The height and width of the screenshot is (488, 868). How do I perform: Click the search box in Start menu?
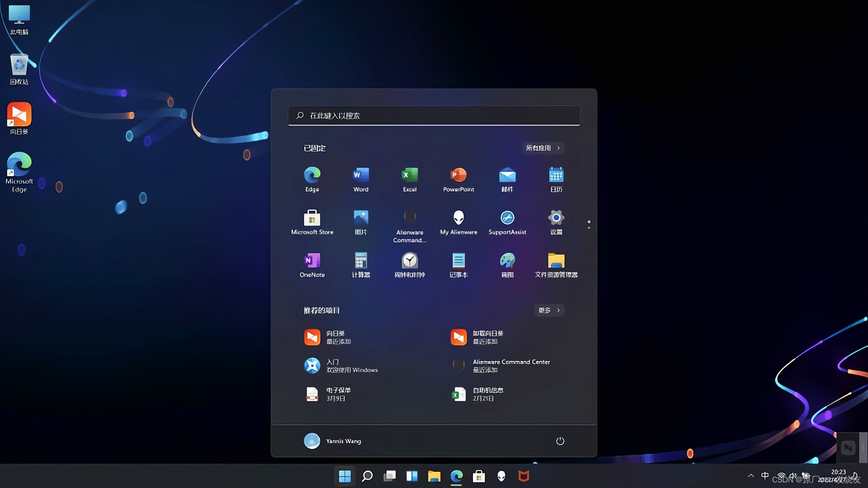(x=434, y=116)
